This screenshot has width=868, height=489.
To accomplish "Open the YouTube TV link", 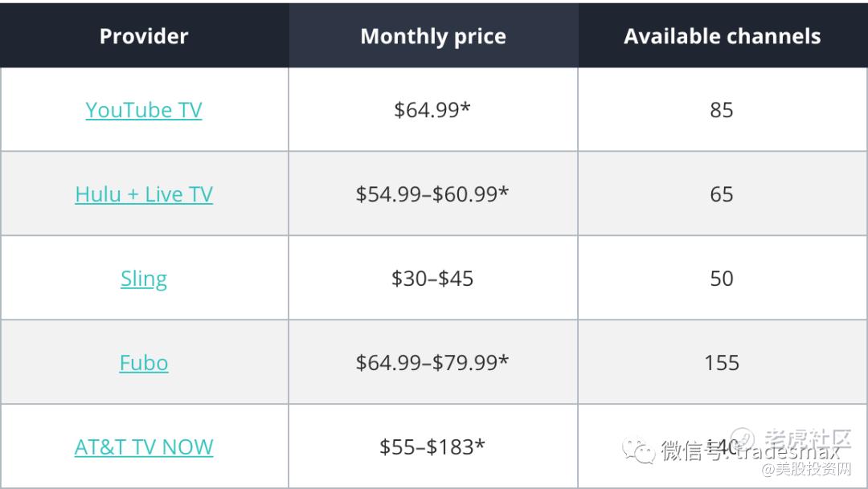I will [144, 110].
